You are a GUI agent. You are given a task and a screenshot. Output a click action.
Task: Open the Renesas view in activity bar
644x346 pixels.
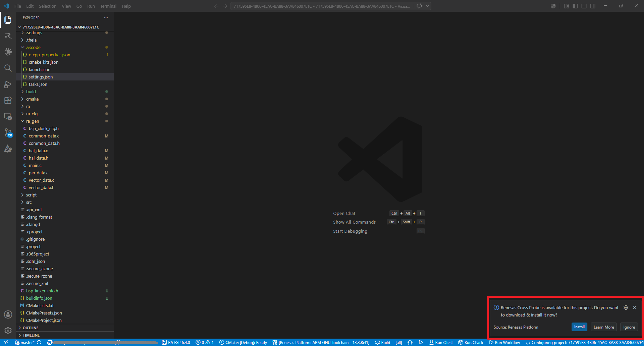pyautogui.click(x=8, y=36)
